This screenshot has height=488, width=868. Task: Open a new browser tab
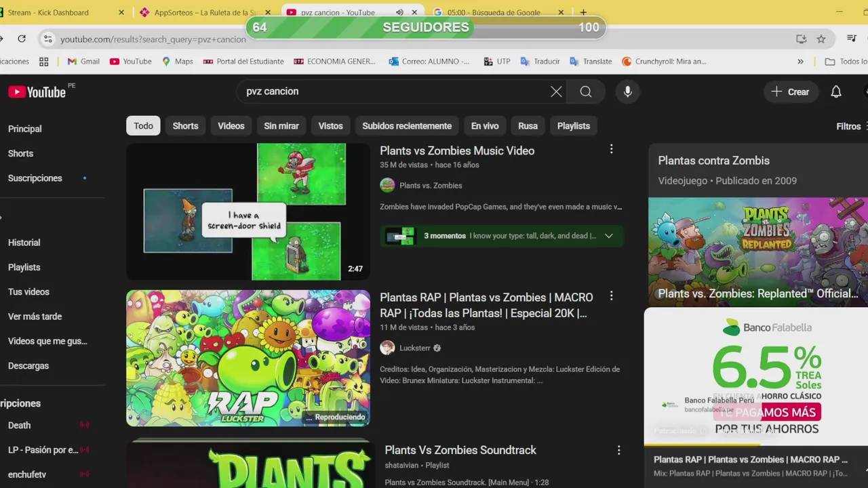(583, 12)
